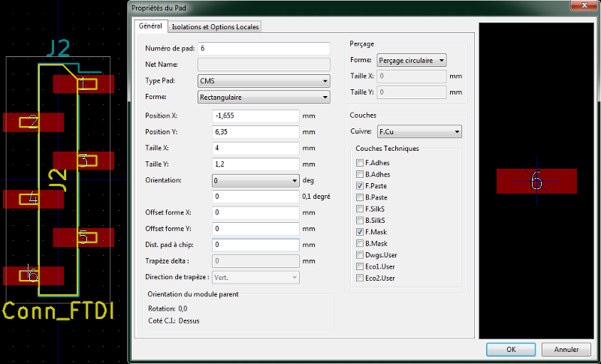Click the Position Y field
The image size is (601, 364).
point(255,132)
